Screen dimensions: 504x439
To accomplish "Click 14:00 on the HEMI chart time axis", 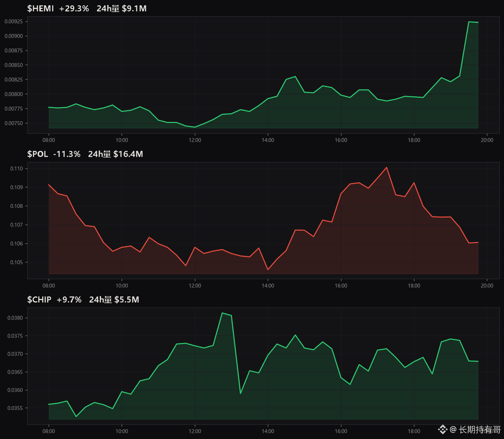I will (x=268, y=140).
